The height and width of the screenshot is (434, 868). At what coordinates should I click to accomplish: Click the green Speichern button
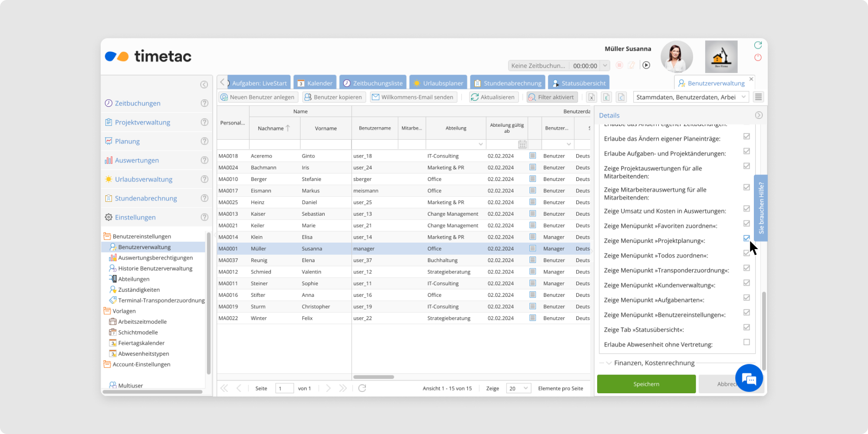pyautogui.click(x=646, y=384)
